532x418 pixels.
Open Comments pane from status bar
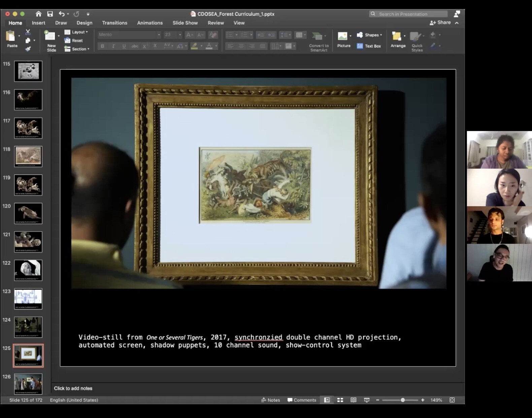click(302, 400)
